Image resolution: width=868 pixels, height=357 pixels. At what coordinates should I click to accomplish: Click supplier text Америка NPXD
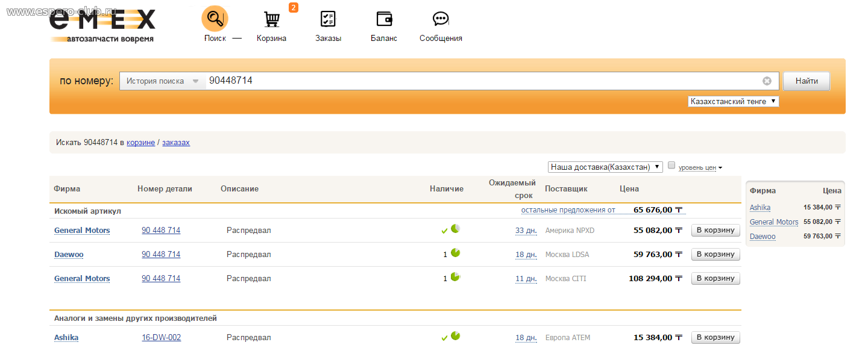[570, 231]
